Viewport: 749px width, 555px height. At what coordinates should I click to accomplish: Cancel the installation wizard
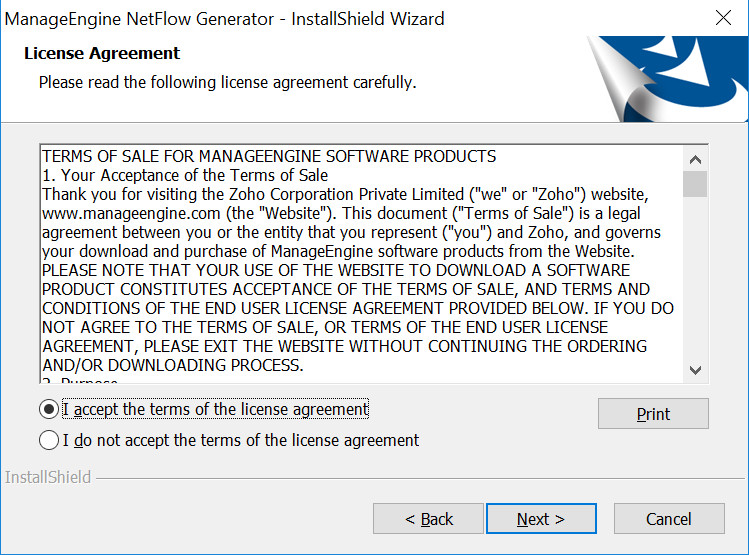[x=669, y=519]
